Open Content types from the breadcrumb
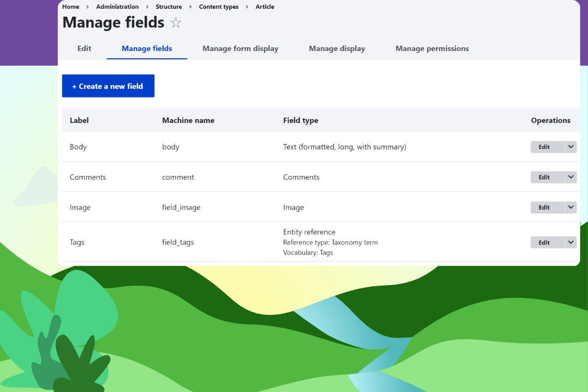 [x=219, y=6]
